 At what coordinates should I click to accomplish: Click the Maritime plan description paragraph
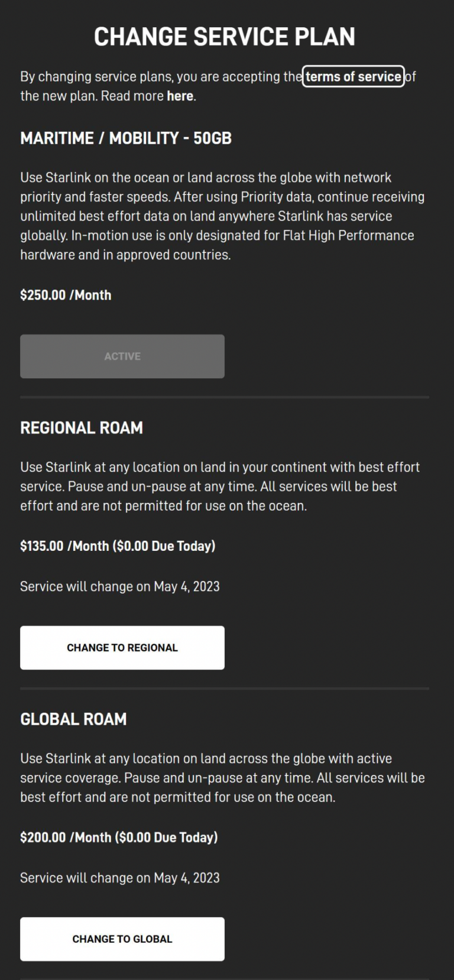click(222, 216)
